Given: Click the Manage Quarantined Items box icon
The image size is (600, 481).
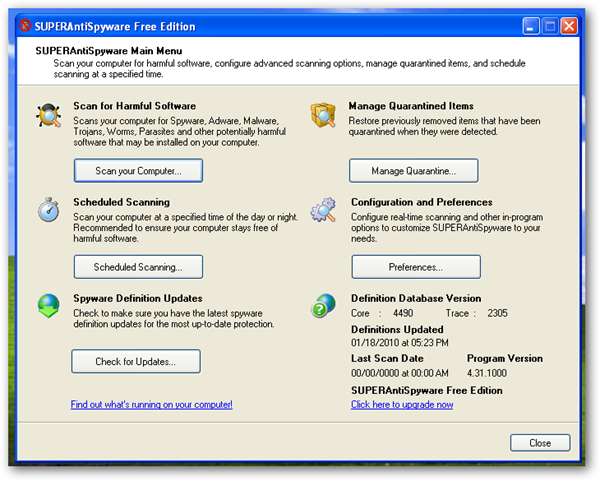Looking at the screenshot, I should pyautogui.click(x=323, y=115).
